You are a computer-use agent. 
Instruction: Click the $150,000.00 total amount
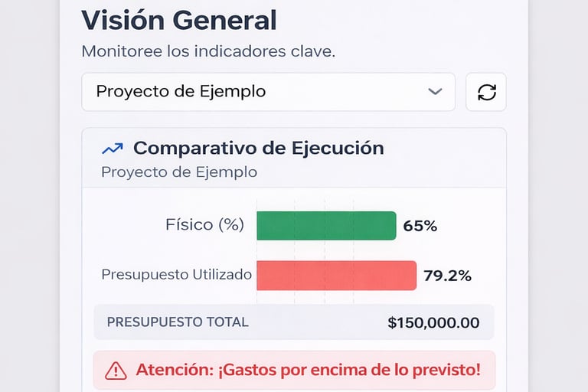(433, 322)
